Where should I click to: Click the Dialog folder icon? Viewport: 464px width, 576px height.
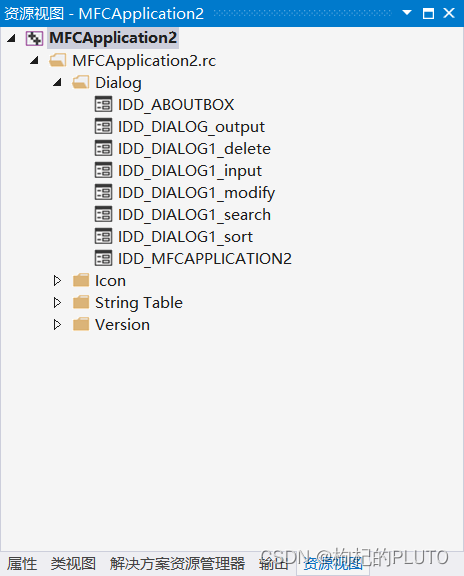click(x=80, y=82)
